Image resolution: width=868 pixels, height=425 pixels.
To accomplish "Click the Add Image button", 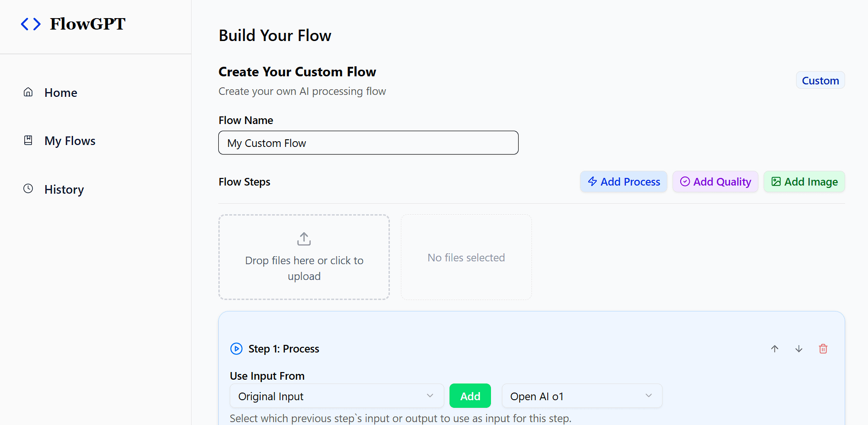I will 804,182.
